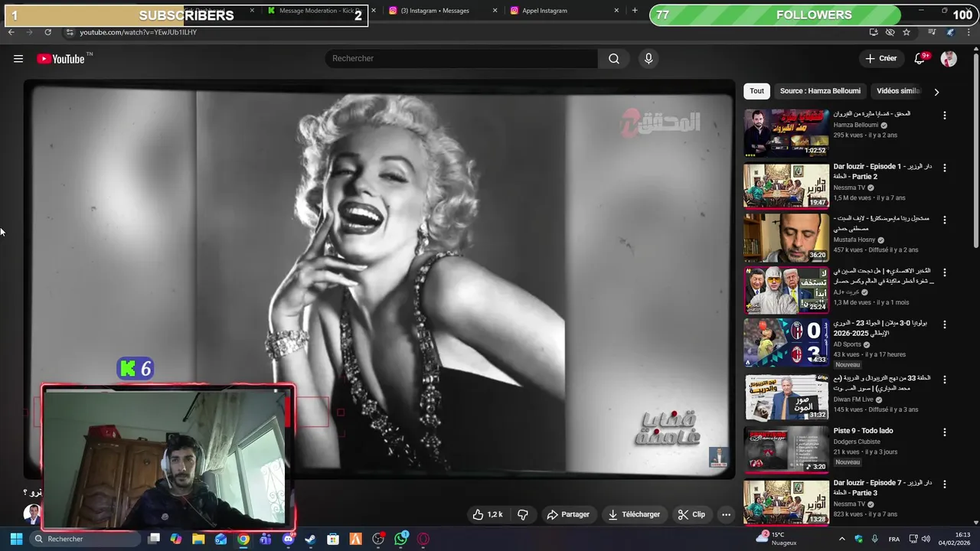Open a new browser tab
The image size is (980, 551).
tap(635, 11)
